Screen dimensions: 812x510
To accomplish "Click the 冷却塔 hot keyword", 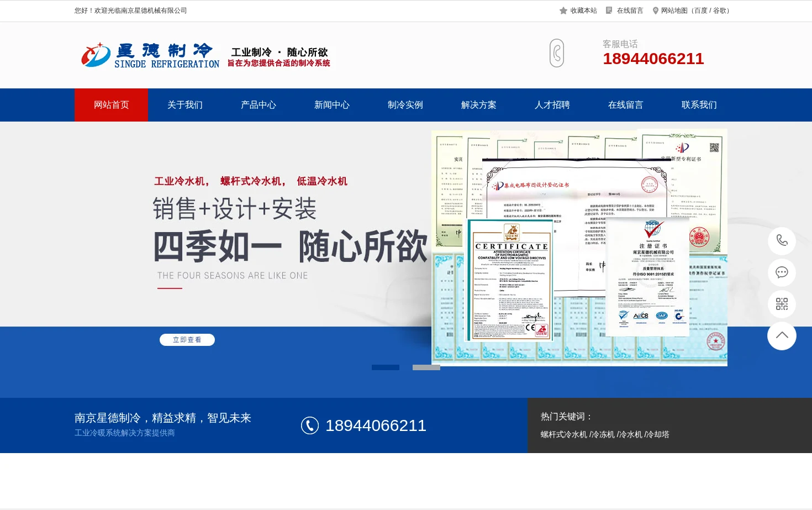I will point(658,434).
